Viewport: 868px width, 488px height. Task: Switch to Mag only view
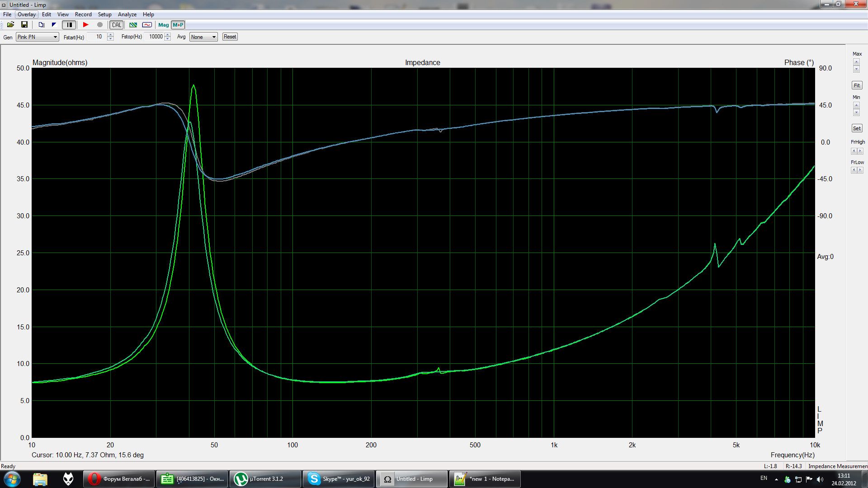(x=164, y=25)
